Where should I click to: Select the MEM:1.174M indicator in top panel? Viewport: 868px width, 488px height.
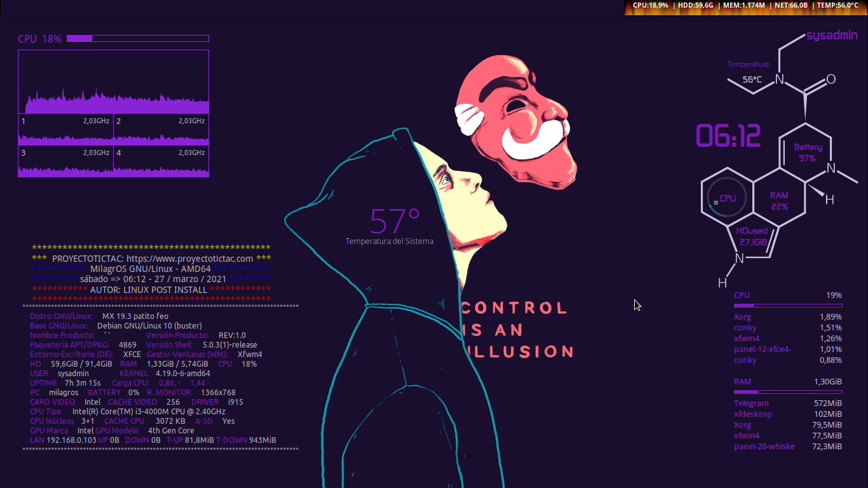(743, 5)
